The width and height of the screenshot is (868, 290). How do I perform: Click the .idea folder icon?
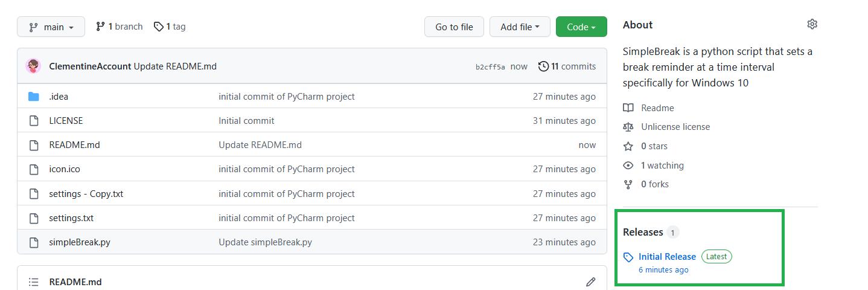(34, 97)
